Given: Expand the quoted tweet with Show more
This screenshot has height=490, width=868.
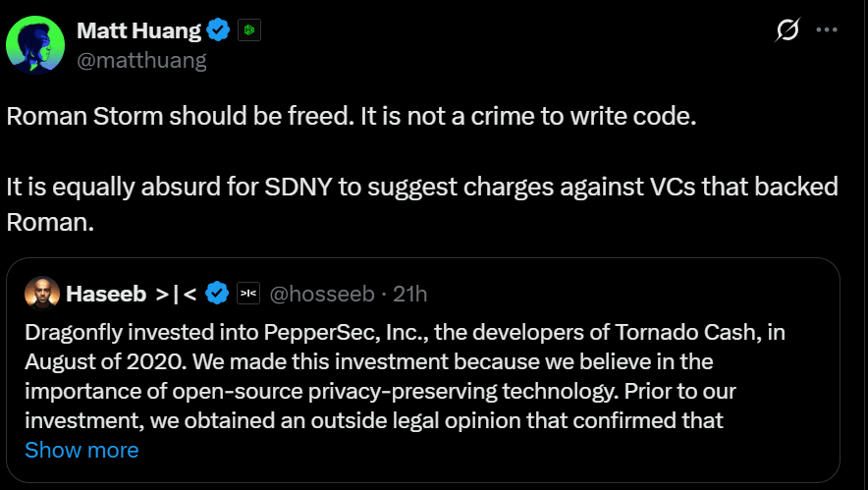Looking at the screenshot, I should tap(81, 450).
